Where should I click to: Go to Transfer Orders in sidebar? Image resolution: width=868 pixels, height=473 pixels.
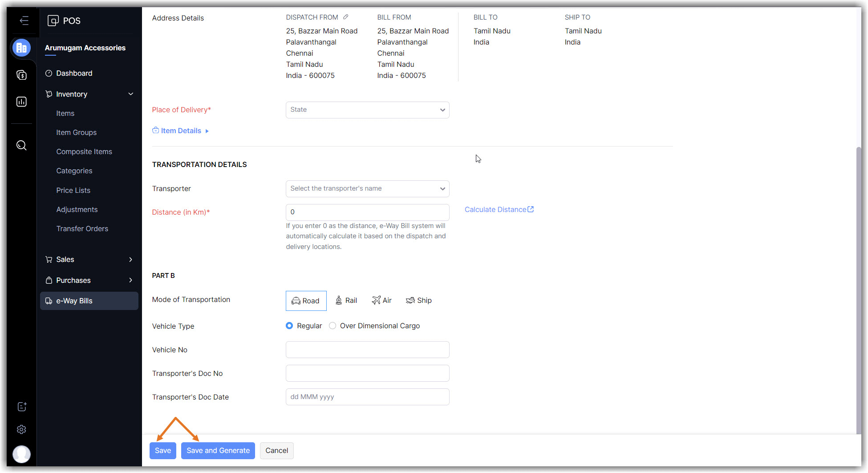[x=82, y=229]
